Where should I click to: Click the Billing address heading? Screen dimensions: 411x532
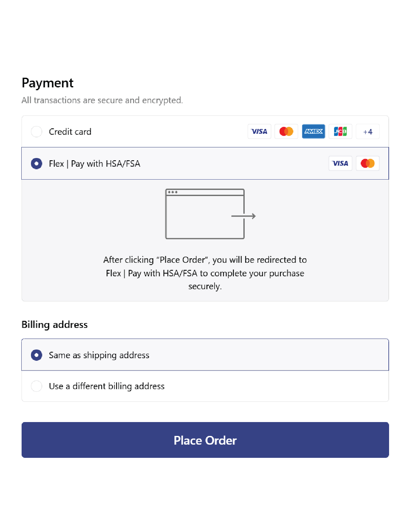coord(54,324)
